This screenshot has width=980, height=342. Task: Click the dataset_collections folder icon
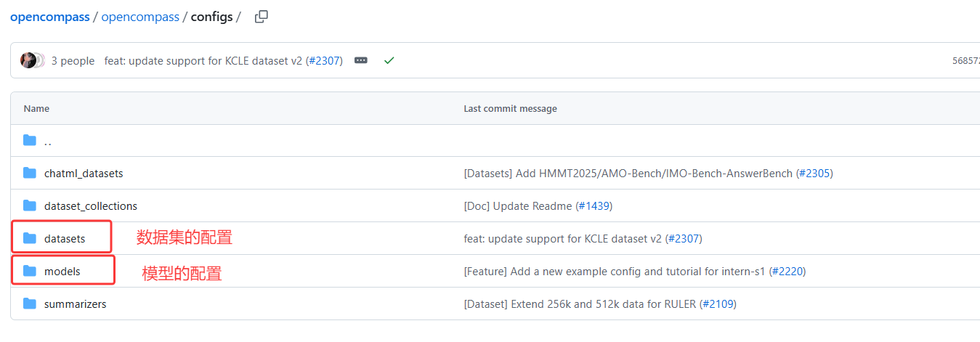tap(30, 205)
